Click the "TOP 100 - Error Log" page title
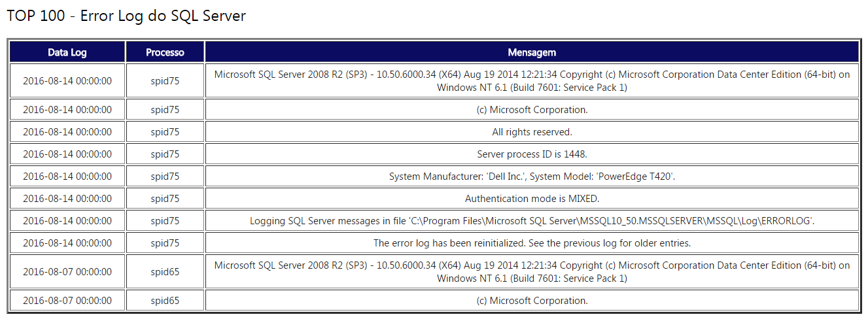 (x=126, y=16)
